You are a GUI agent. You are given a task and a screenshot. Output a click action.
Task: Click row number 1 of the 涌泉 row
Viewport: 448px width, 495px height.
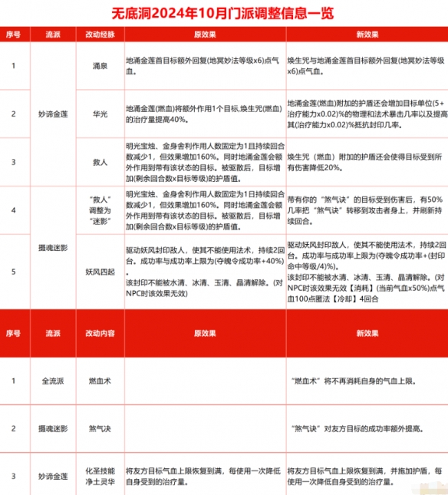13,66
